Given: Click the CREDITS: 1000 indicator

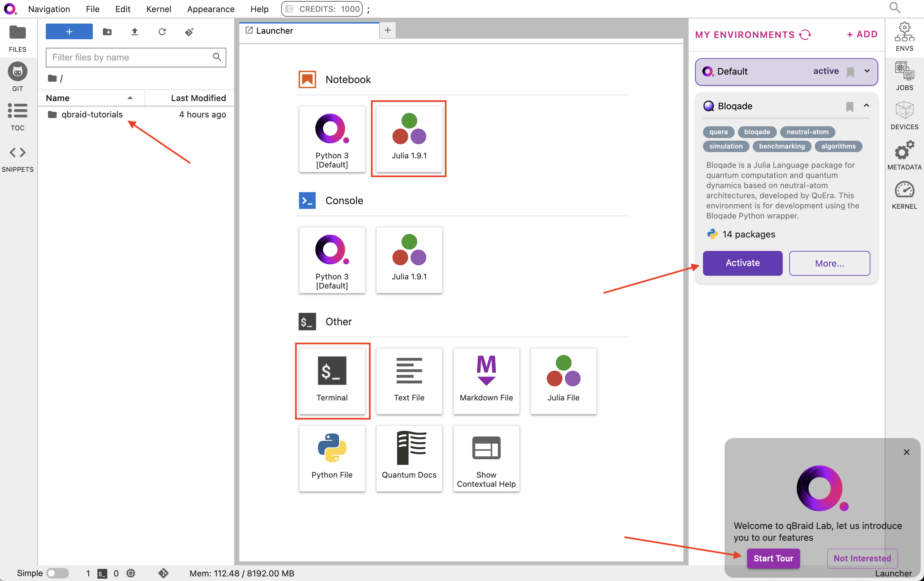Looking at the screenshot, I should pos(322,9).
